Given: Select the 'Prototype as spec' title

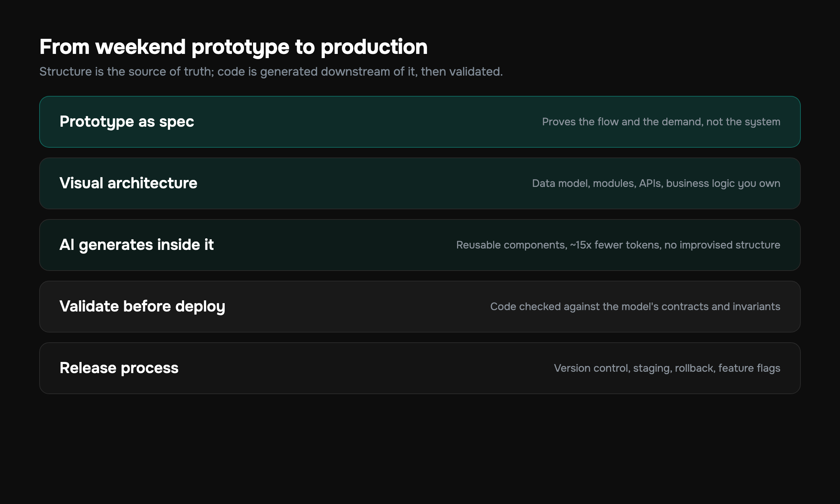Looking at the screenshot, I should [x=127, y=122].
